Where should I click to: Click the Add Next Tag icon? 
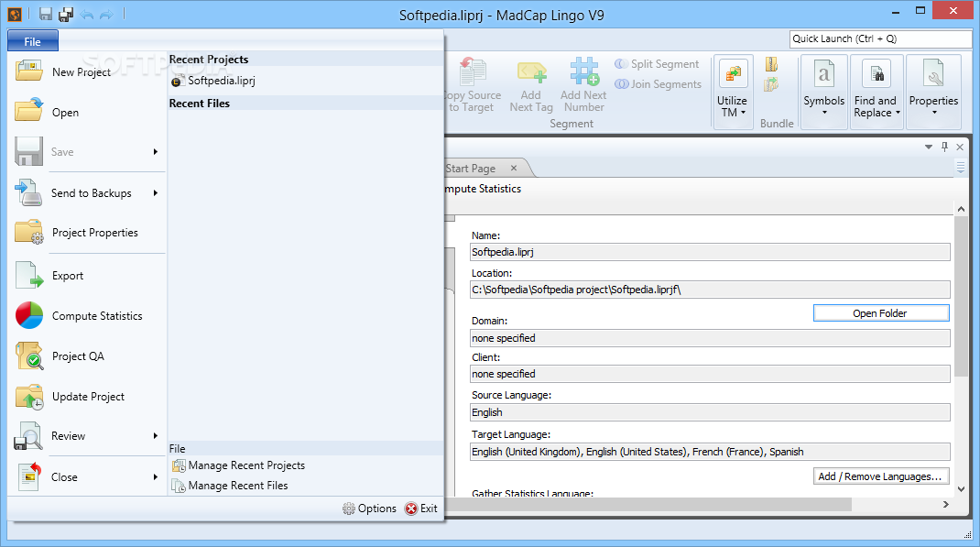[x=531, y=71]
